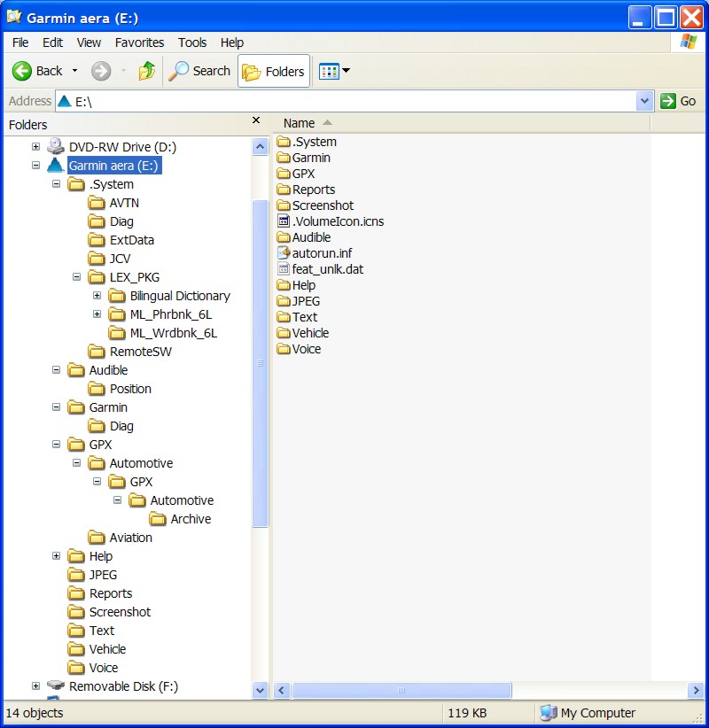This screenshot has width=709, height=728.
Task: Select the Audible folder name in file list
Action: point(311,237)
